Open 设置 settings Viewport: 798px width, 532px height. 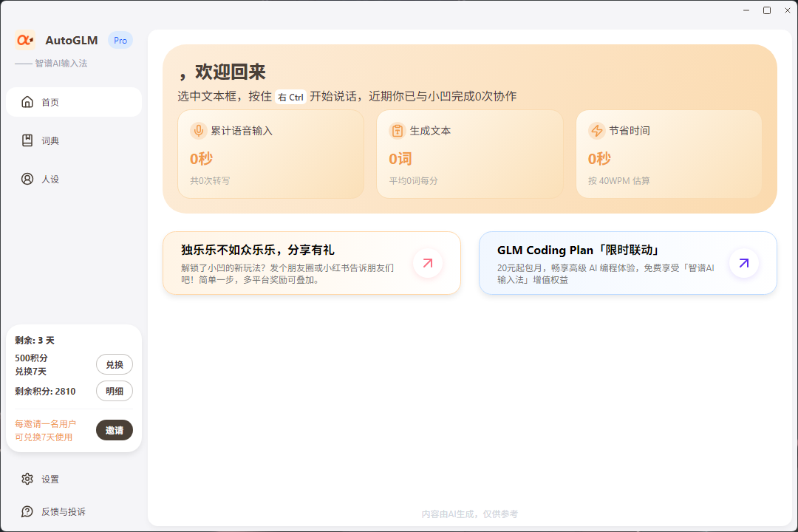click(x=74, y=479)
